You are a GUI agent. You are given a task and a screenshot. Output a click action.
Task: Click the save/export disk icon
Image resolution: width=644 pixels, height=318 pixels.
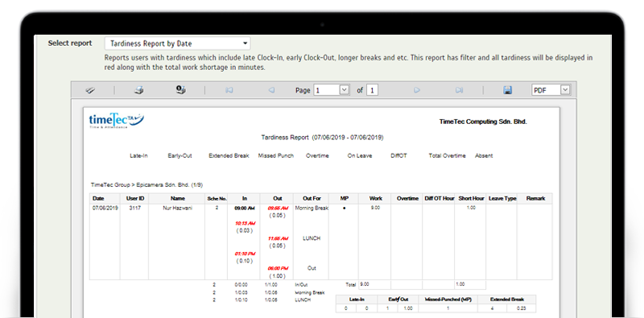[x=508, y=90]
